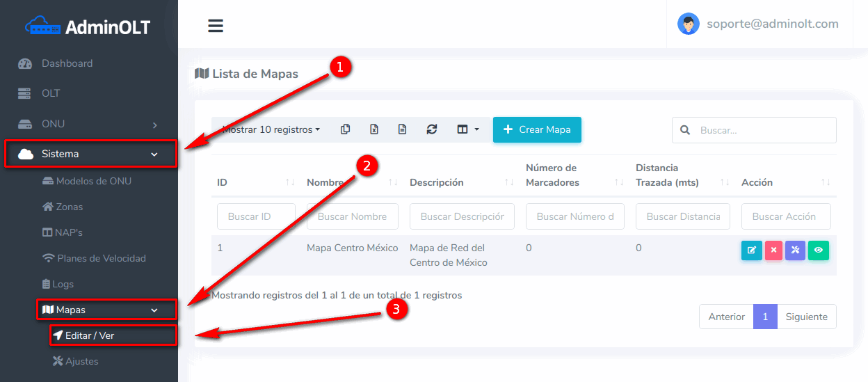Click the purple tools icon in Acción column

point(795,250)
